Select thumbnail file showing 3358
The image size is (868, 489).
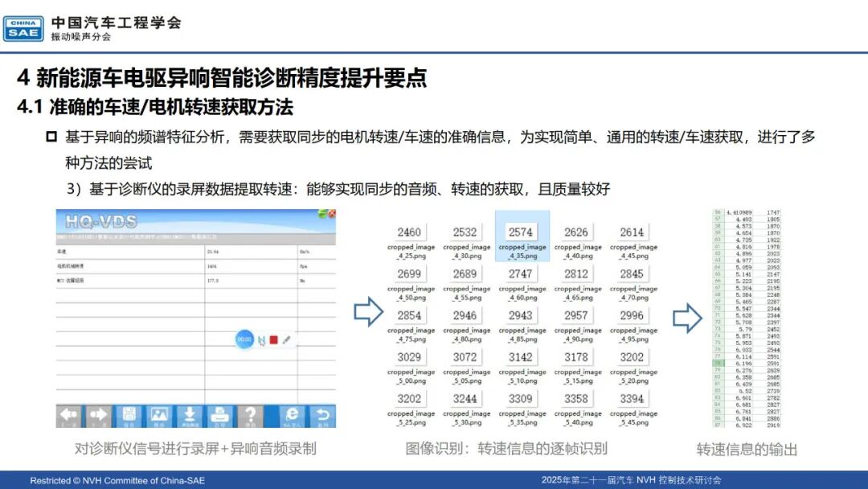[577, 408]
